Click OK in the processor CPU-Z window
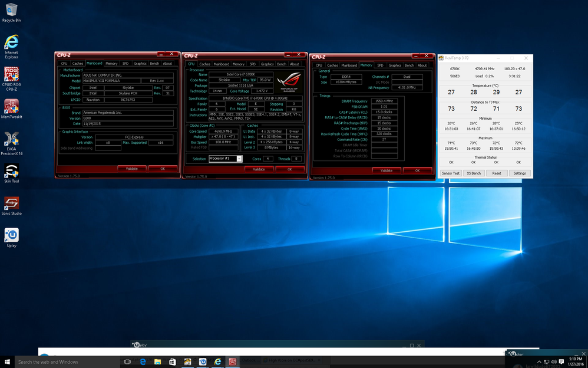This screenshot has width=588, height=368. (x=290, y=169)
